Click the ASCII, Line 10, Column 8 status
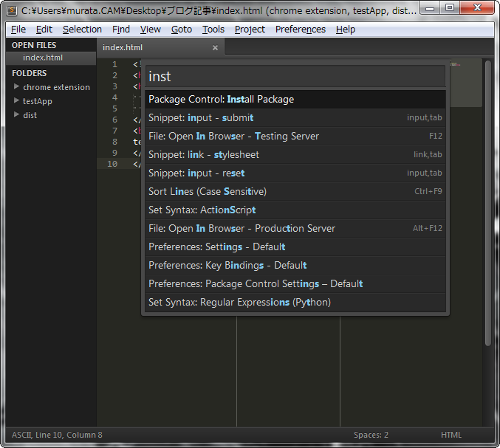 pos(57,435)
